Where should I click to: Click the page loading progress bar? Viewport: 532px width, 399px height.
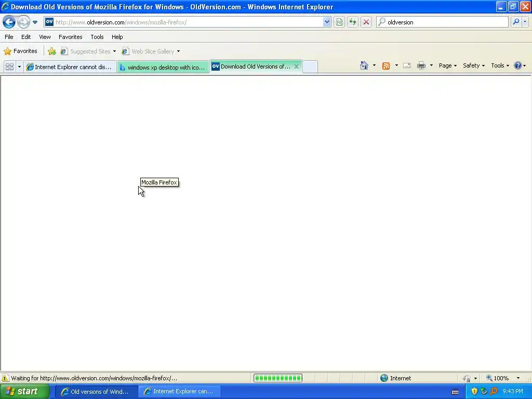point(278,378)
